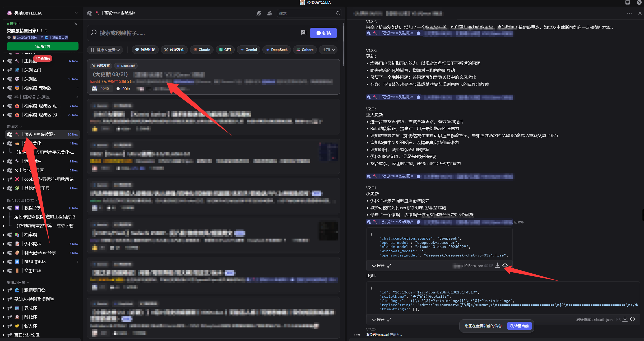The width and height of the screenshot is (644, 341).
Task: Toggle channel notification mute bell
Action: [x=260, y=13]
